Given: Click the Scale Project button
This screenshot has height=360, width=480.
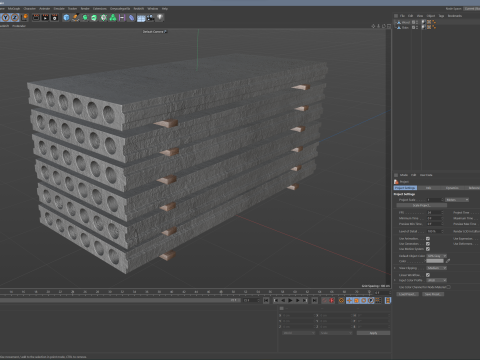Looking at the screenshot, I should (x=422, y=206).
